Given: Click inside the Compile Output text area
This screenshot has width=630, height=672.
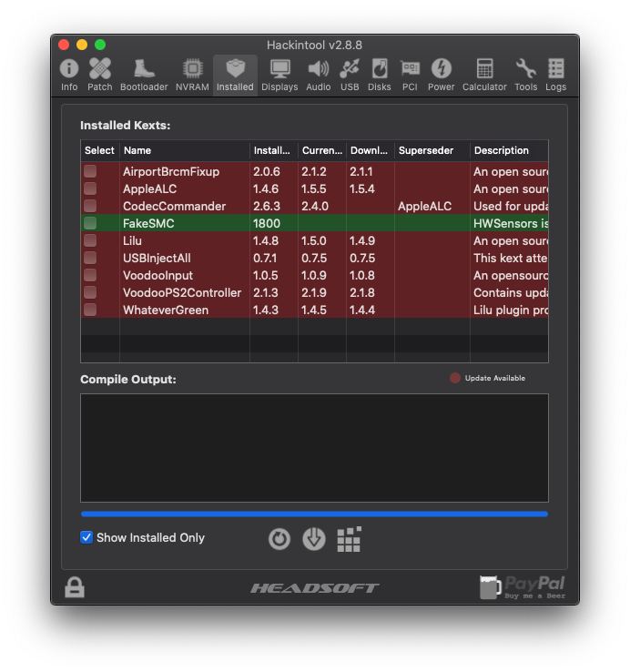Looking at the screenshot, I should click(314, 448).
